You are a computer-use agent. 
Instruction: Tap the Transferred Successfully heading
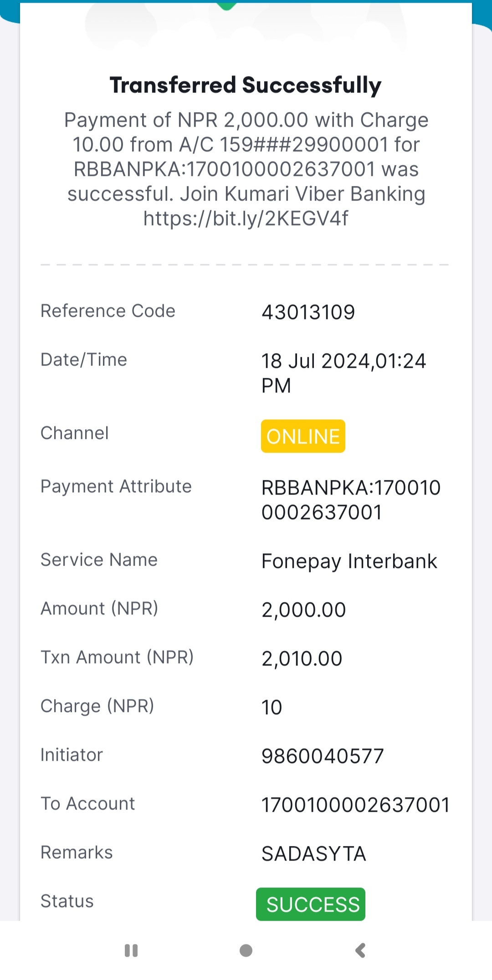click(x=246, y=85)
